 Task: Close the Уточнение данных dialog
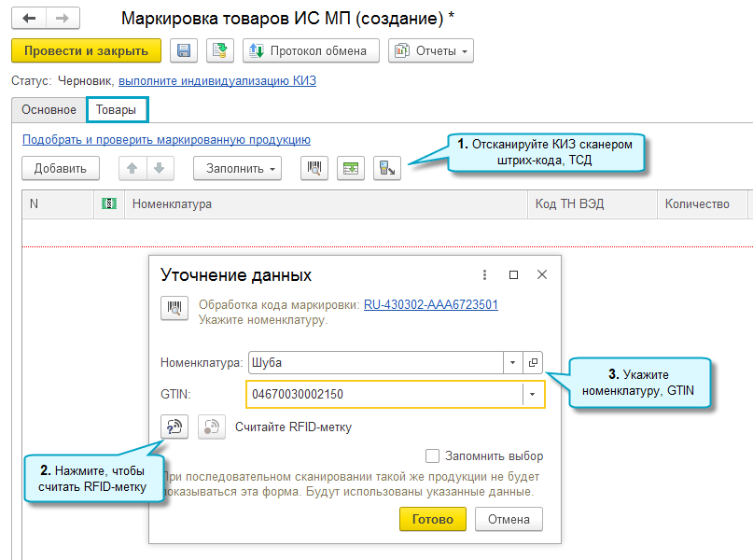click(542, 274)
